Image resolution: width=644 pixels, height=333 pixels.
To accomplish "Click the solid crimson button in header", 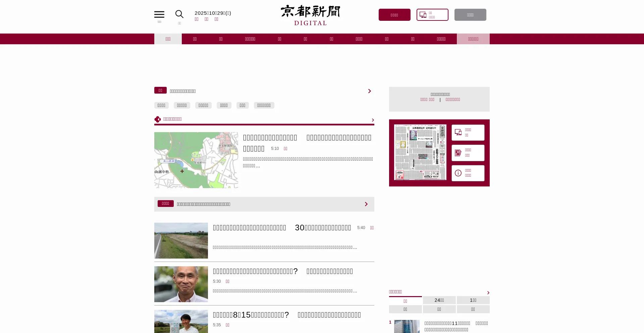I will 394,15.
